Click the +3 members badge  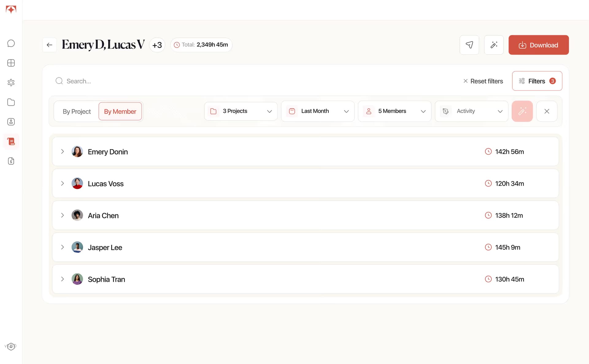point(157,45)
